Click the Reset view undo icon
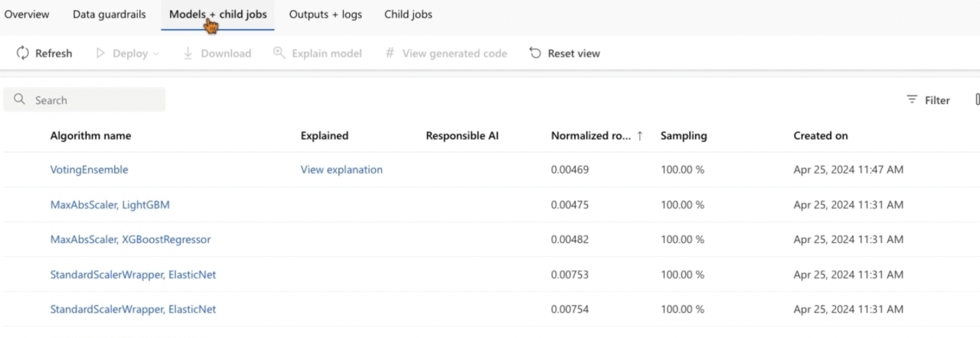The height and width of the screenshot is (338, 980). [535, 54]
